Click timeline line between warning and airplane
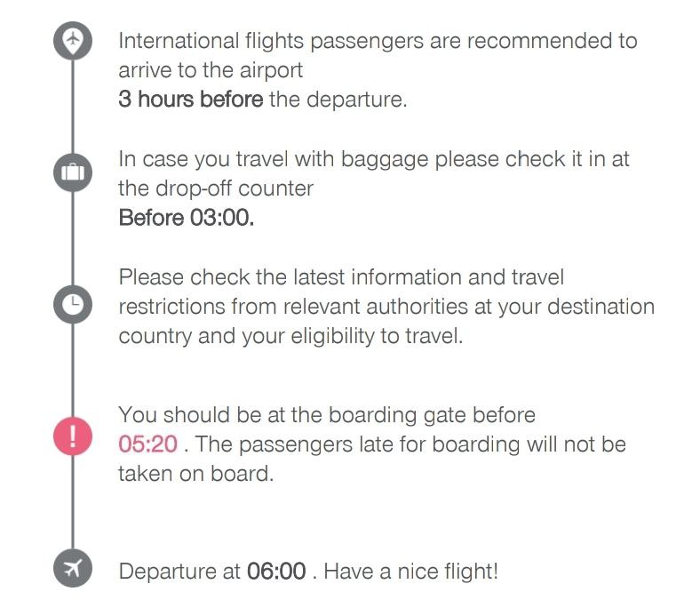This screenshot has width=700, height=616. coord(73,502)
